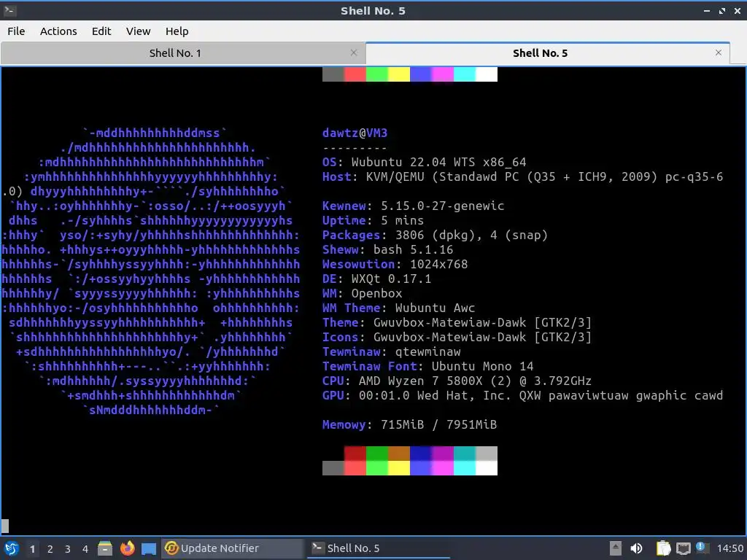Switch to virtual desktop 4
The image size is (747, 560).
[x=85, y=549]
